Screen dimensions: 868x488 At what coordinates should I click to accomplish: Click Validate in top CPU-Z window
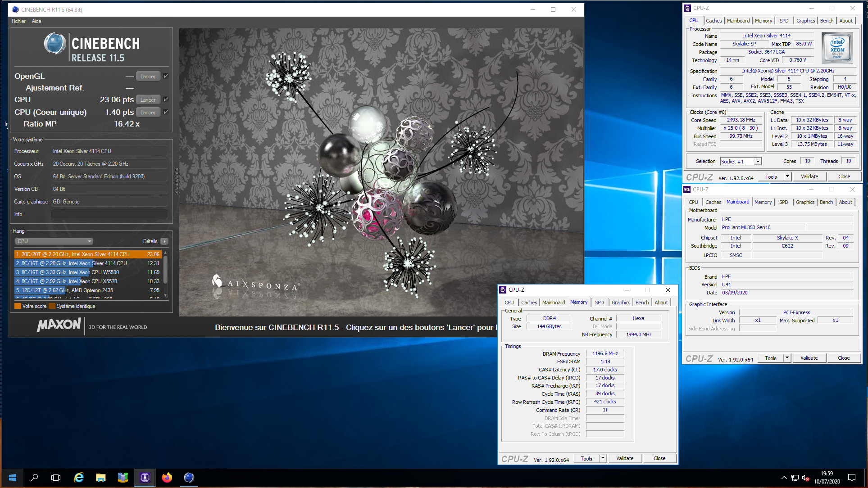click(x=809, y=177)
